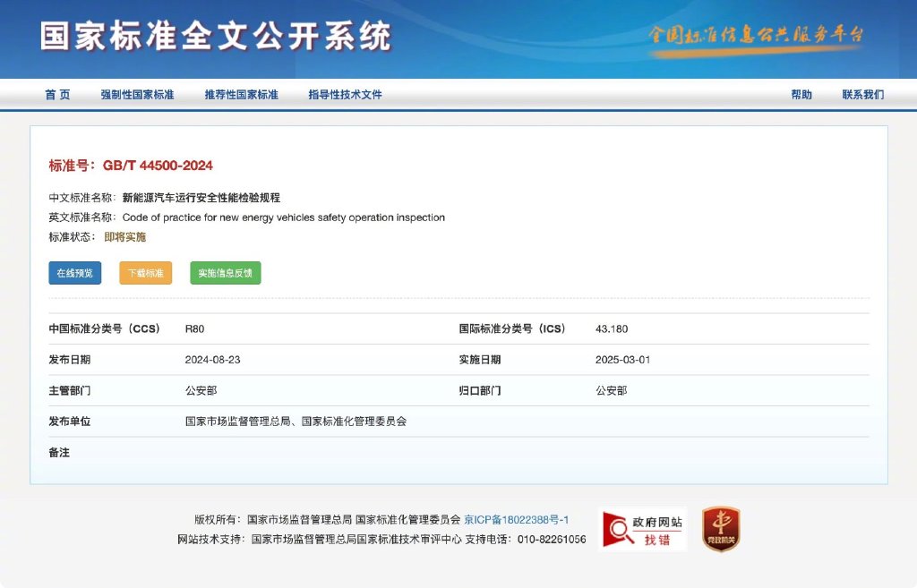The image size is (917, 588).
Task: Click the 实施信息反馈 green button
Action: pos(225,273)
